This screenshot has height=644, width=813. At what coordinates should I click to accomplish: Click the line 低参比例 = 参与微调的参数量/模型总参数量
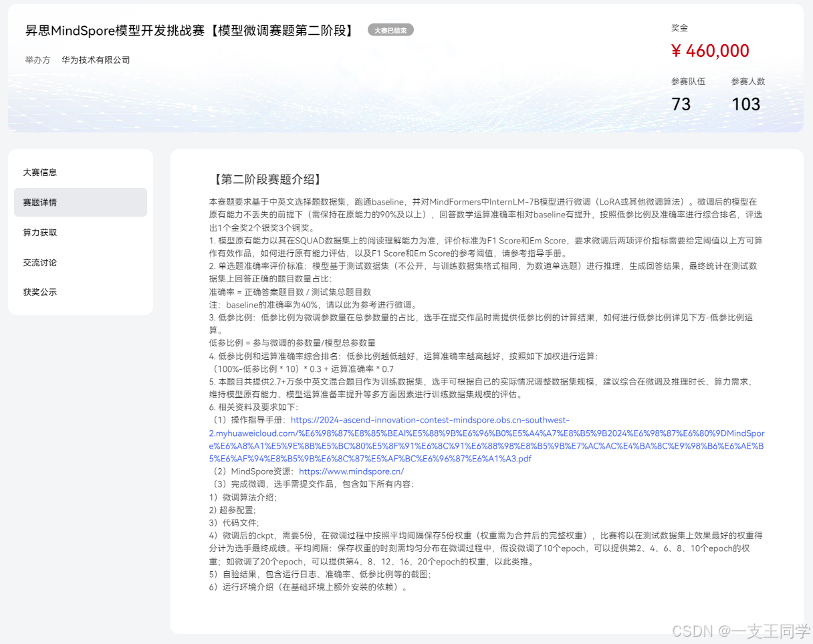point(292,342)
